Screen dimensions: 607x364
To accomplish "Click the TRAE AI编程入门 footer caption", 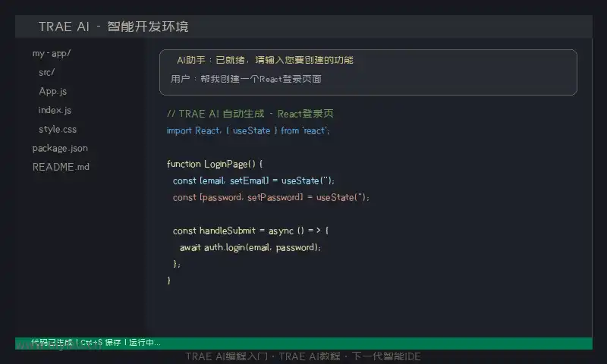I will pyautogui.click(x=303, y=356).
